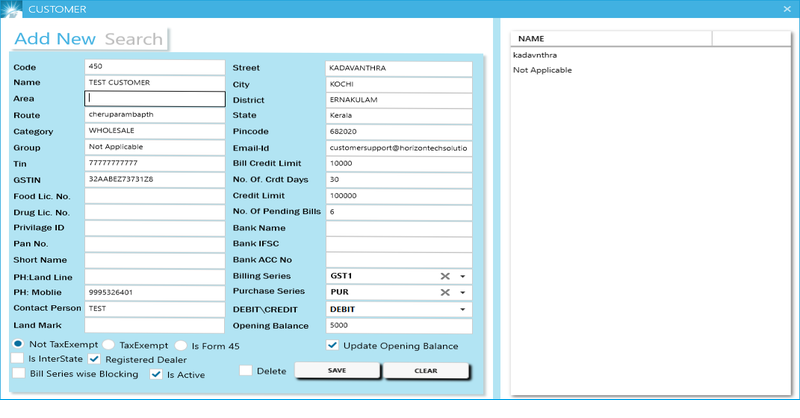800x418 pixels.
Task: Click into the empty Area field
Action: [155, 99]
